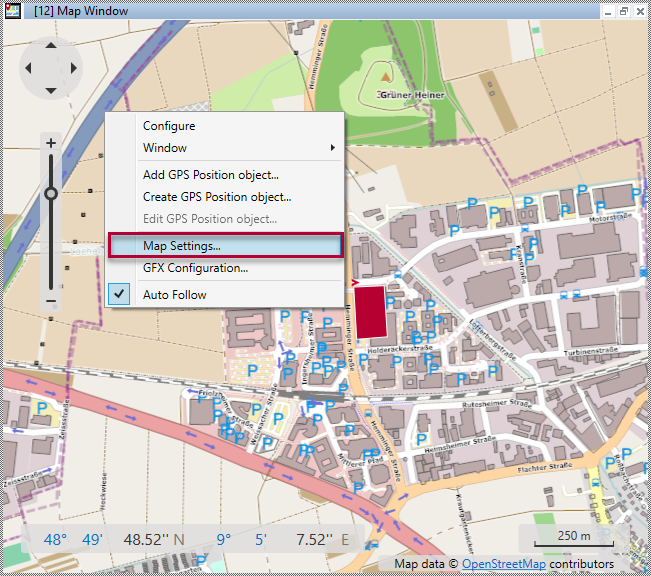Screen dimensions: 651x576
Task: Click the Map Window title icon
Action: pyautogui.click(x=12, y=10)
